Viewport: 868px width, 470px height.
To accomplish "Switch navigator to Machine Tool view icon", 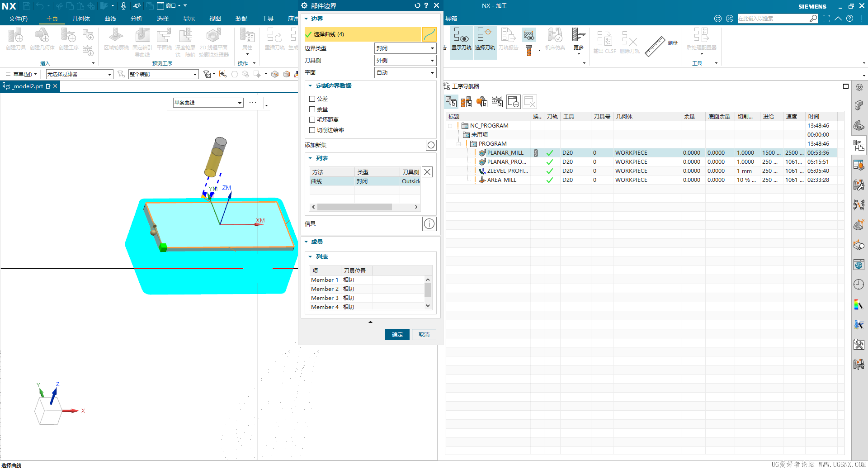I will coord(467,102).
